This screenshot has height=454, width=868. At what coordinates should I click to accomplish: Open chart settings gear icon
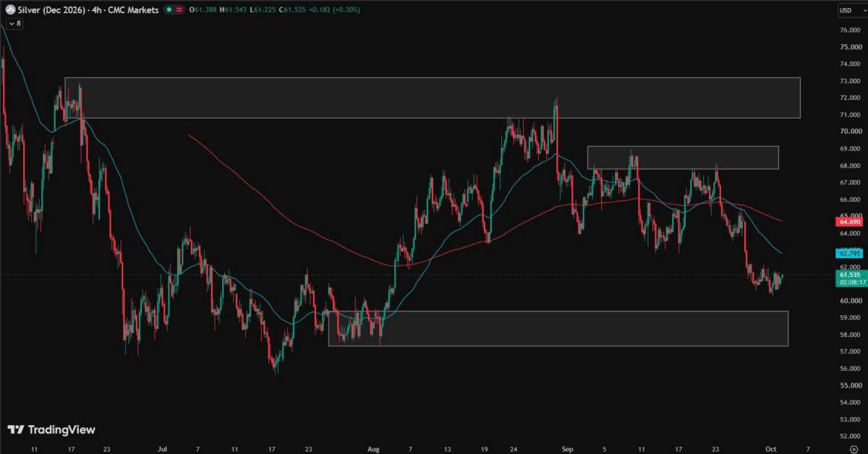click(x=853, y=448)
